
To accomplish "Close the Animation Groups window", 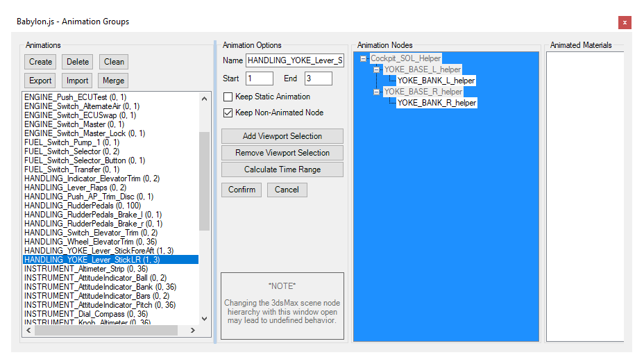I will click(x=625, y=23).
